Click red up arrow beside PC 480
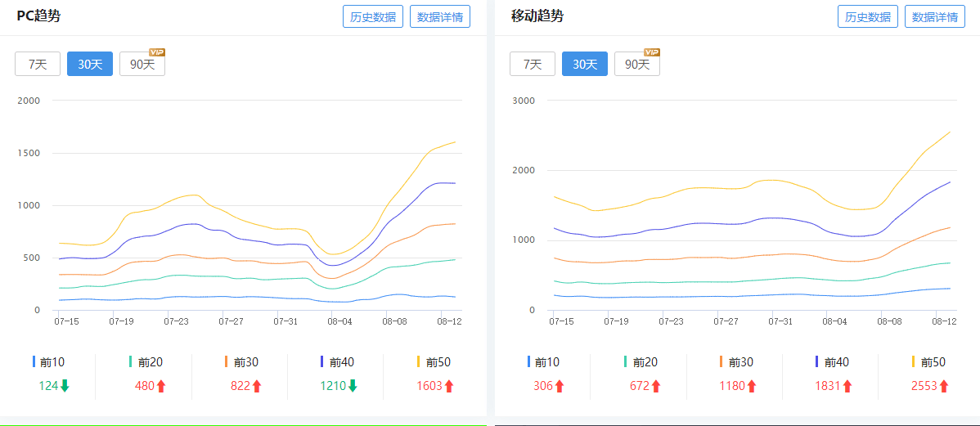 click(x=161, y=386)
